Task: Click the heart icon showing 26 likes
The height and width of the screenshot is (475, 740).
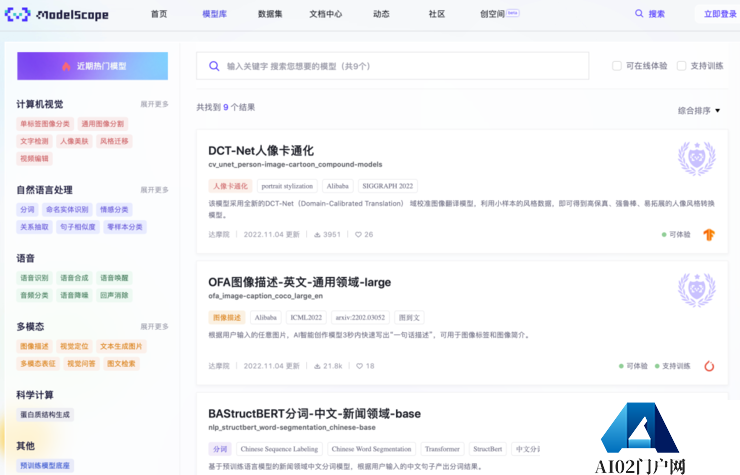Action: click(358, 235)
